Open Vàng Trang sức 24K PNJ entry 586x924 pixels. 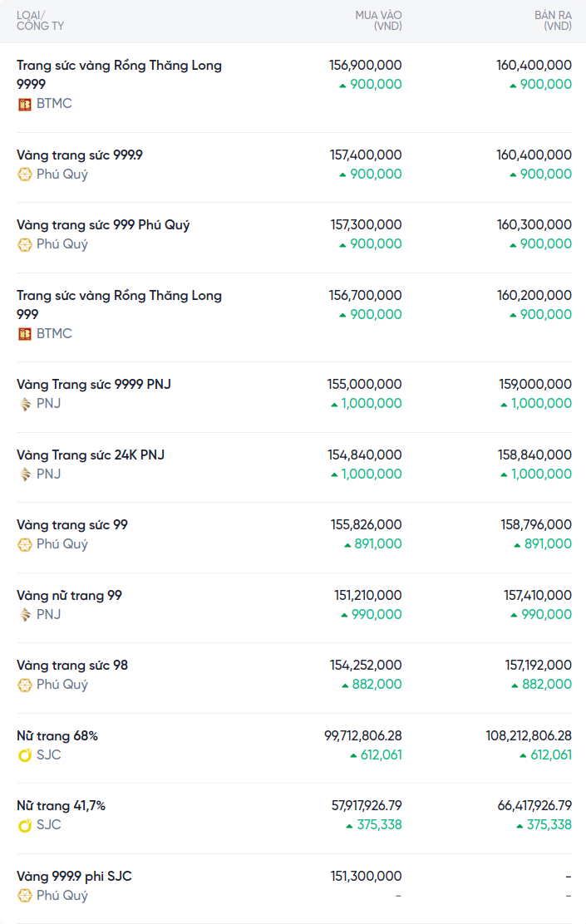(91, 455)
